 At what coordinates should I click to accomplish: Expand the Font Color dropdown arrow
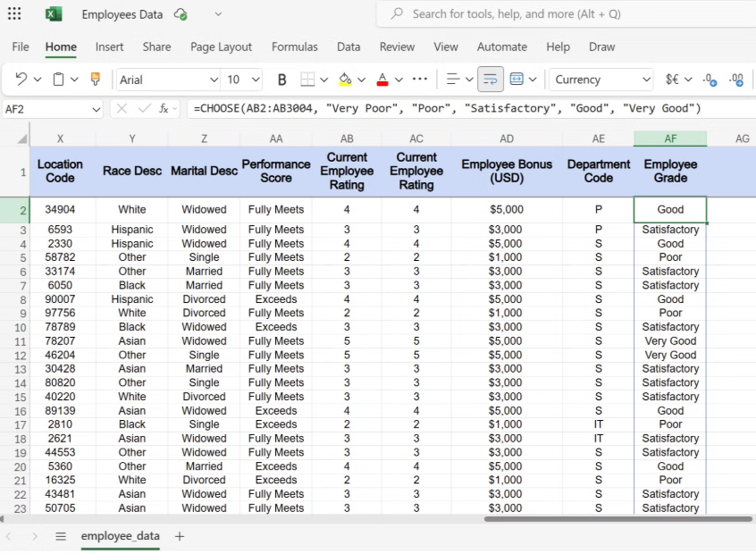[x=399, y=80]
